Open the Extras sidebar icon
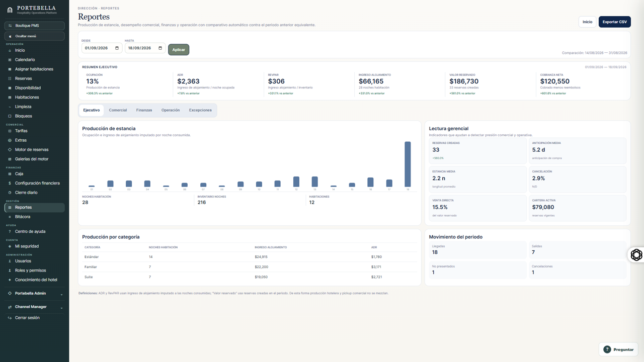 10,140
